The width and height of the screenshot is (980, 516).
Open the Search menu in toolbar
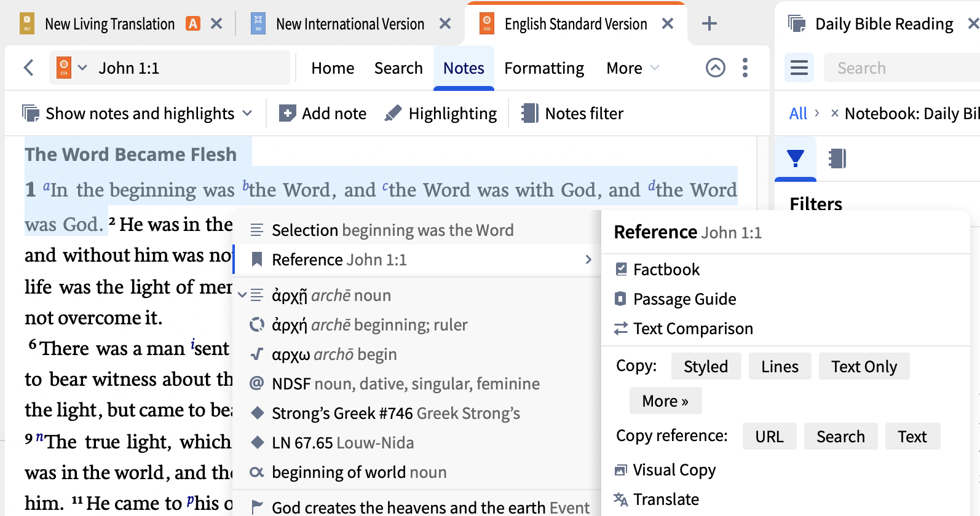(x=398, y=68)
